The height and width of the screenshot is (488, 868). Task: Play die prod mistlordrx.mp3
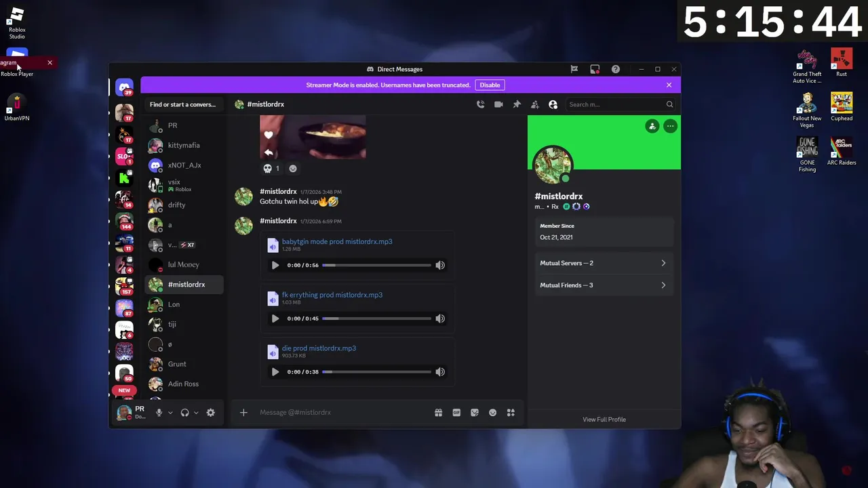[x=275, y=371]
